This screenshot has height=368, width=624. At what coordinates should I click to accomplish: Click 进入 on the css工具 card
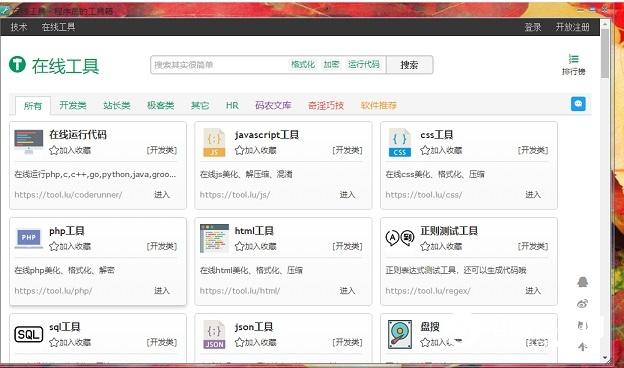tap(533, 195)
